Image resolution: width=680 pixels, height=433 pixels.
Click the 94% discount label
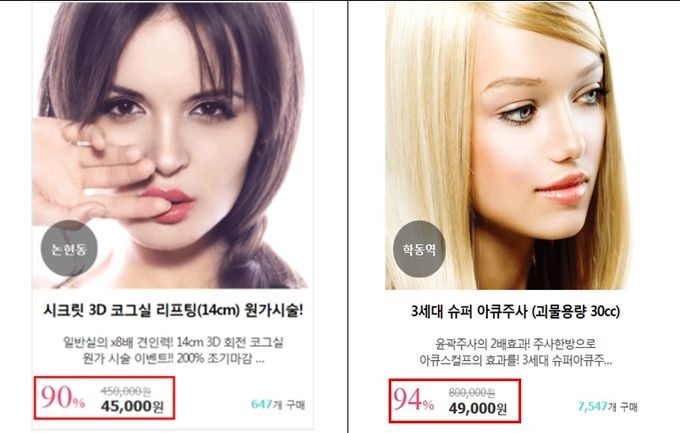click(x=413, y=400)
